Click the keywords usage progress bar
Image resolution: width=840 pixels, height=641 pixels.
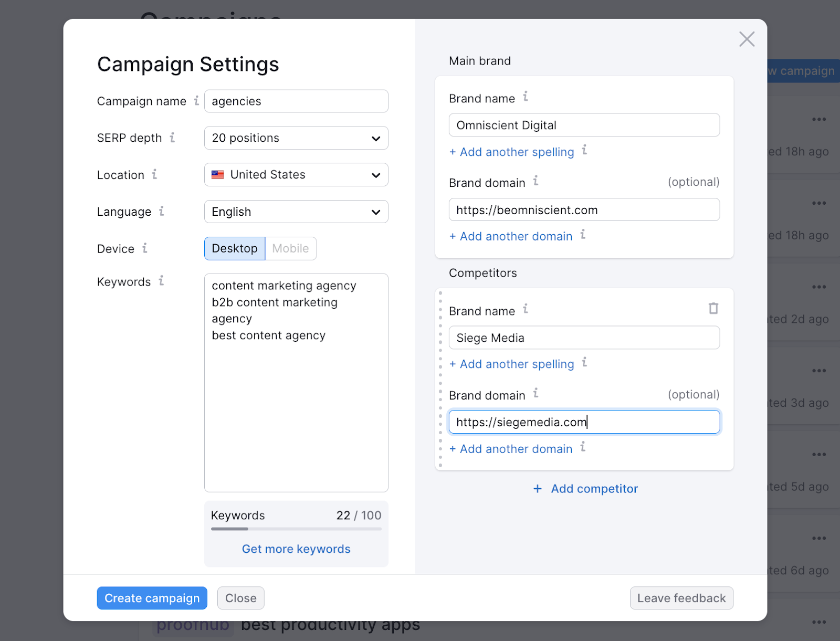296,529
